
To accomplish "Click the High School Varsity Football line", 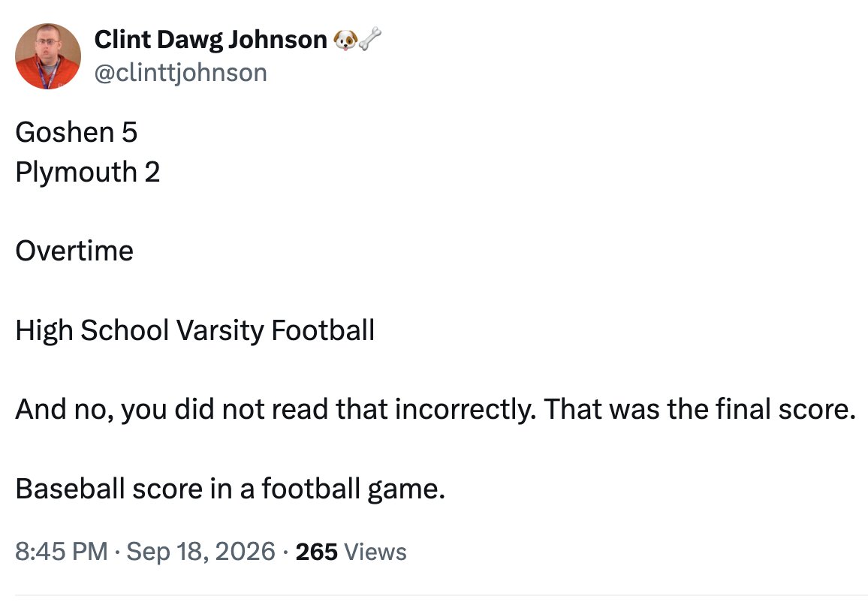I will click(195, 331).
